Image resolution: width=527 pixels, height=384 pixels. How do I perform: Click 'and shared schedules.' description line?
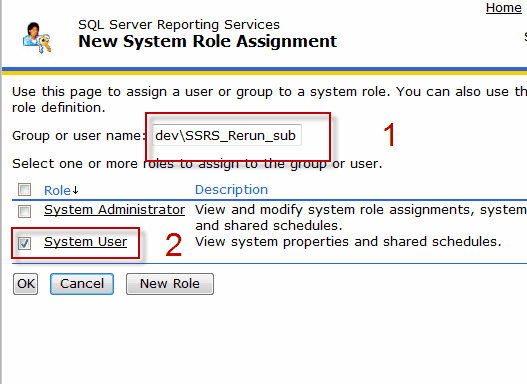coord(269,225)
